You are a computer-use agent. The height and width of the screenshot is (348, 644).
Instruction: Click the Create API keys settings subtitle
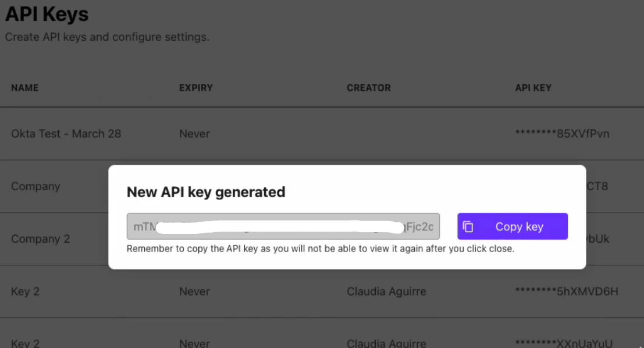(107, 37)
